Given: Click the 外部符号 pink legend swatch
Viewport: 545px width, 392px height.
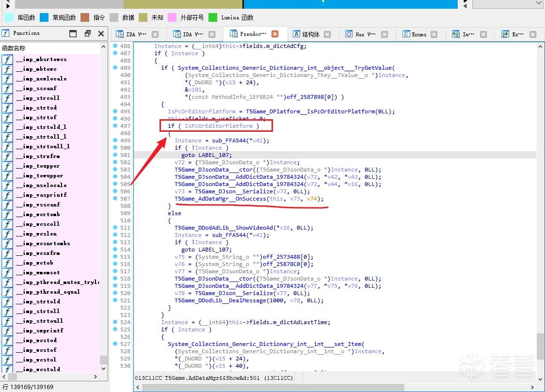Looking at the screenshot, I should 172,17.
